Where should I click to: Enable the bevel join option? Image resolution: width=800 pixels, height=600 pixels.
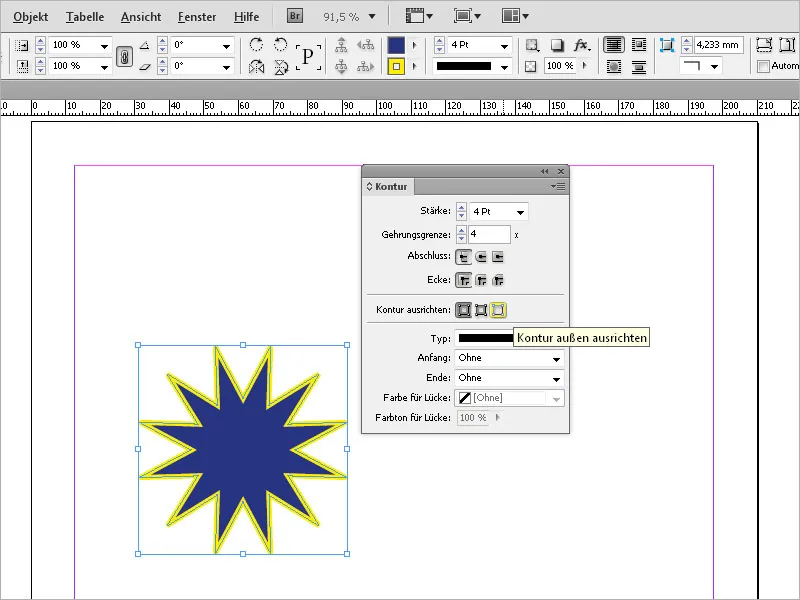click(497, 277)
